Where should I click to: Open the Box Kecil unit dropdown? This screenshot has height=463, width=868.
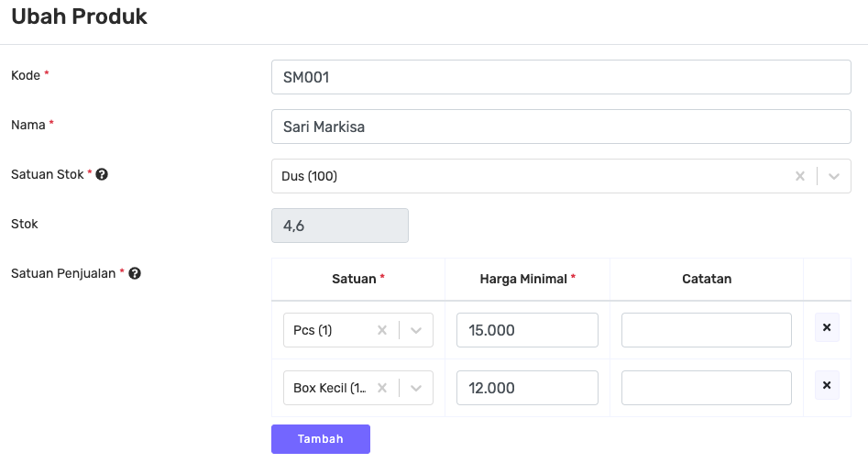(x=416, y=388)
